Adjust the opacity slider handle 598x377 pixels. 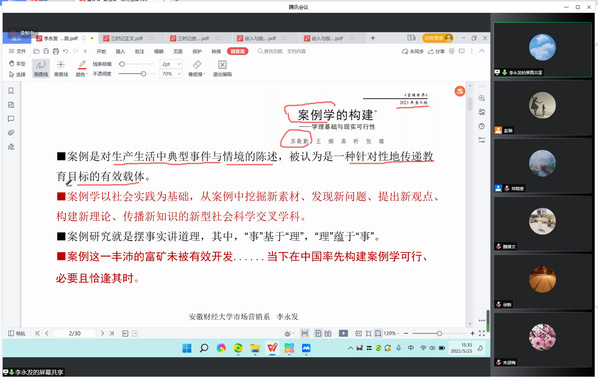pos(143,74)
